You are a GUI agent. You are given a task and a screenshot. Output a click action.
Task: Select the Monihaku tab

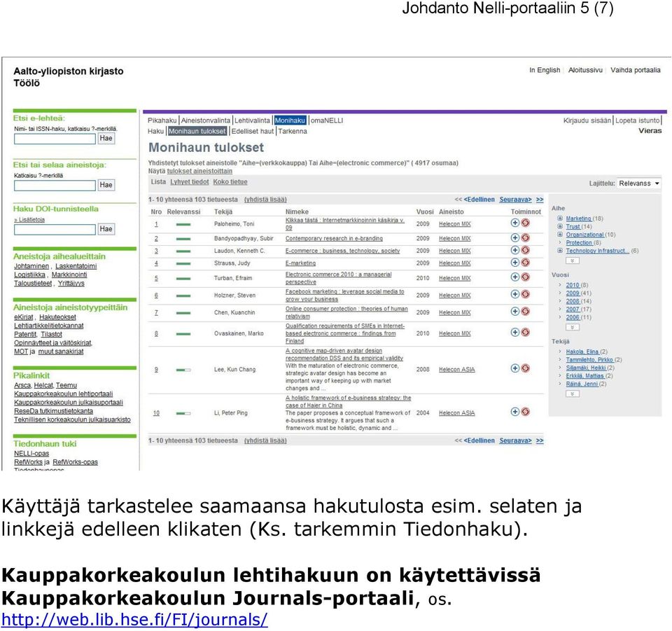[x=290, y=120]
